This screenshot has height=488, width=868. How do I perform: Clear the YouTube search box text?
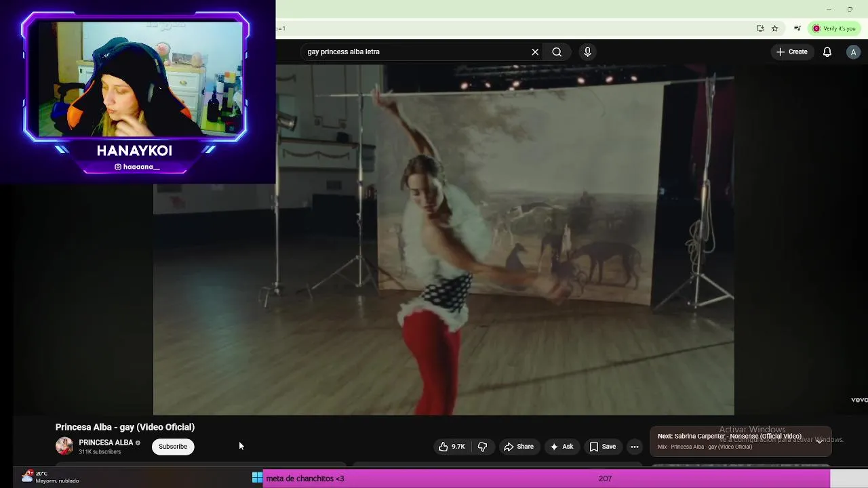[x=535, y=52]
